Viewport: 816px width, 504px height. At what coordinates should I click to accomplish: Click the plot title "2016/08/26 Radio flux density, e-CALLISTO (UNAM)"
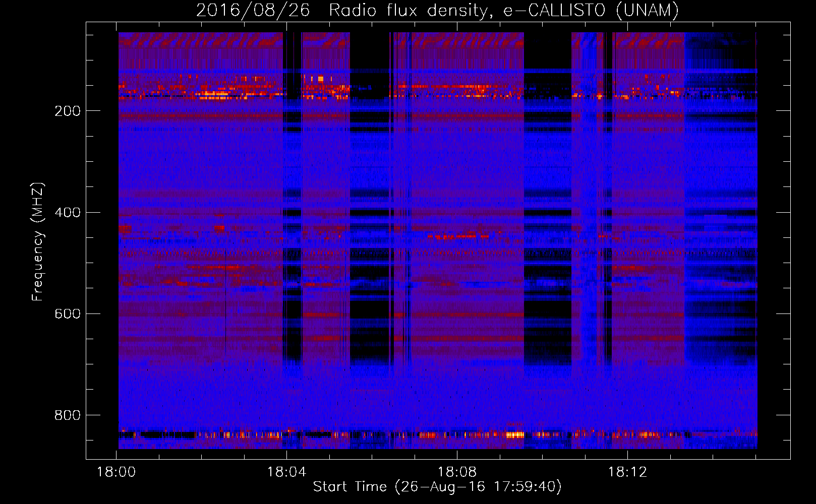pos(437,10)
